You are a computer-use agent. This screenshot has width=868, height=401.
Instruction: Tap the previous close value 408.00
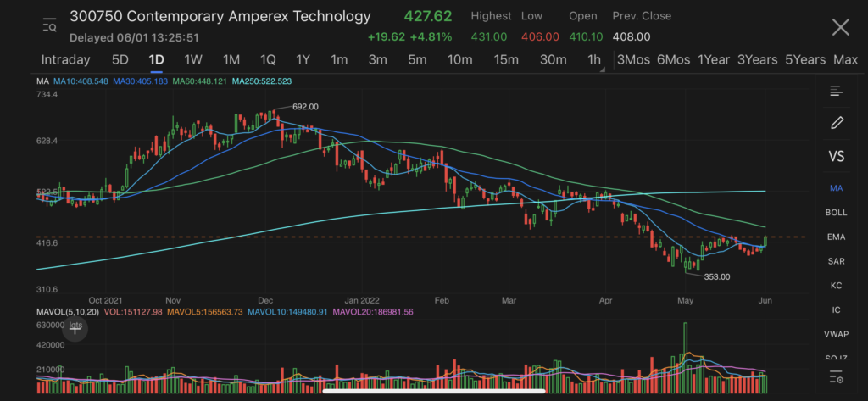631,37
